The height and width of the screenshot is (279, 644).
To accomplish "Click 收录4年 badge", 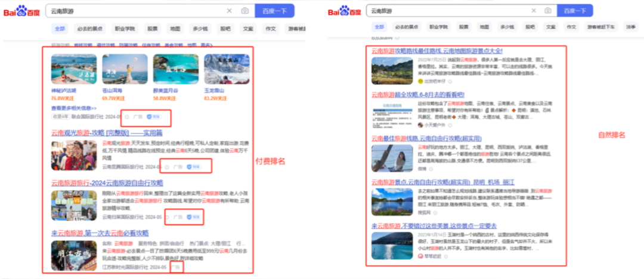I will (x=60, y=117).
